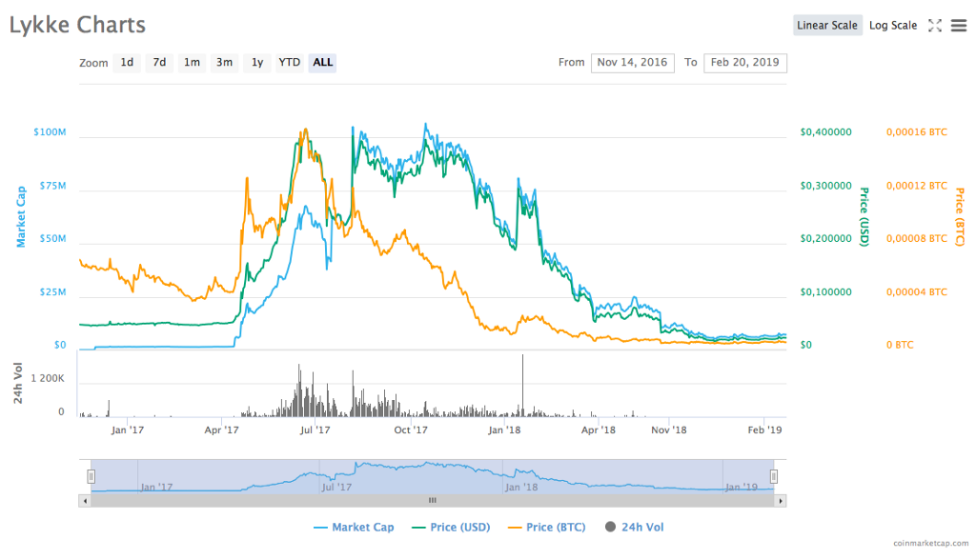
Task: Click the Price (BTC) vertical axis title
Action: (x=960, y=216)
